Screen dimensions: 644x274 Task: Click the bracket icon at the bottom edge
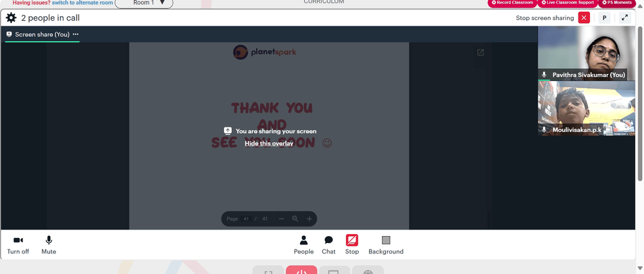click(268, 271)
